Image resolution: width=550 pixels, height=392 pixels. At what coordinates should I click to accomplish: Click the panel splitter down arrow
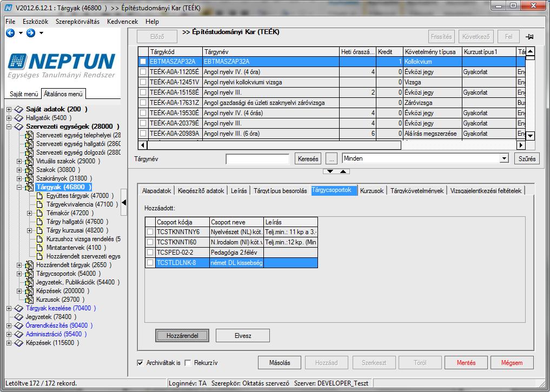point(330,171)
